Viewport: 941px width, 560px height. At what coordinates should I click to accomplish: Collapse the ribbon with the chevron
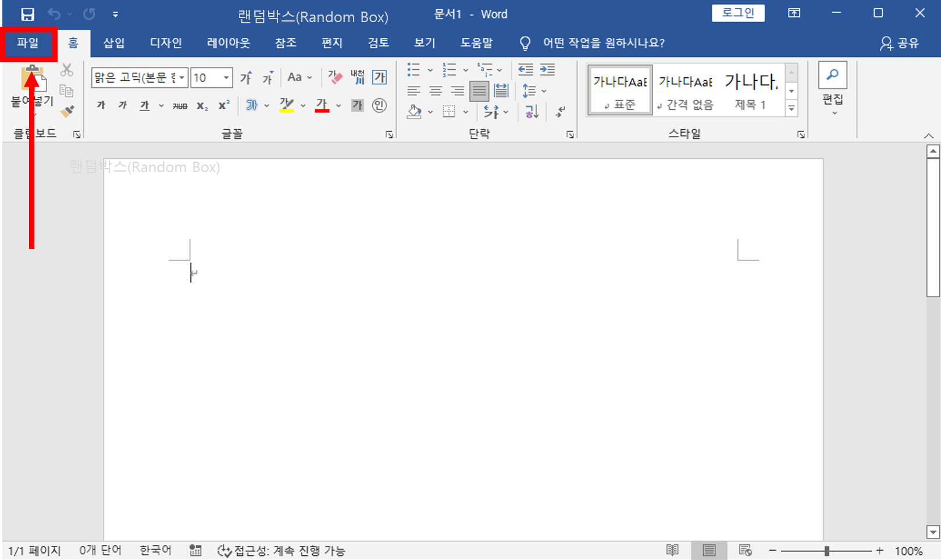[x=929, y=135]
